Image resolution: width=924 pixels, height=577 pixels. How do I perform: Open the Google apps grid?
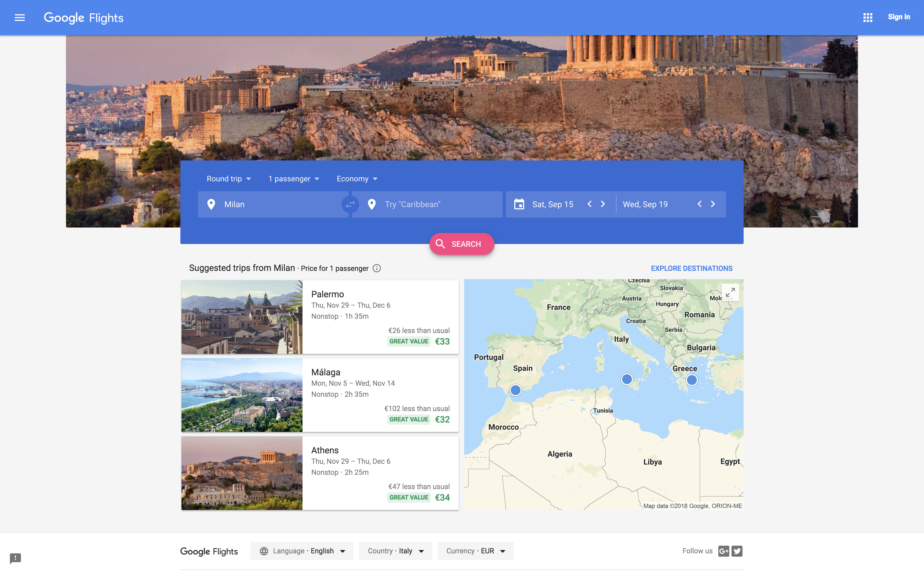868,18
